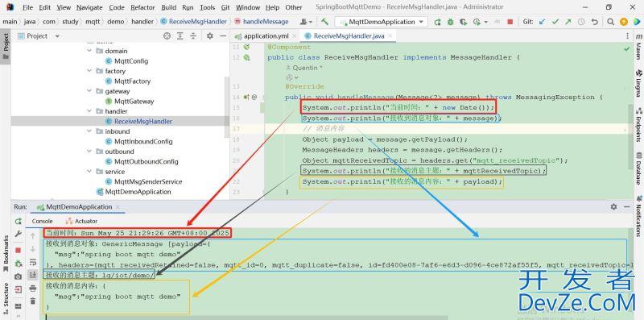Click Expand All in Project panel
This screenshot has width=644, height=320.
pos(180,36)
